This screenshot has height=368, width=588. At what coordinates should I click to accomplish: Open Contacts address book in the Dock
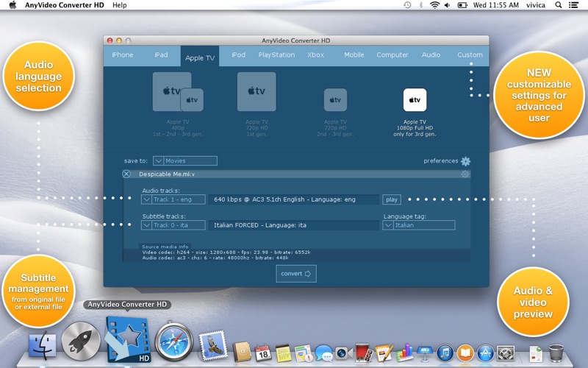click(x=242, y=352)
